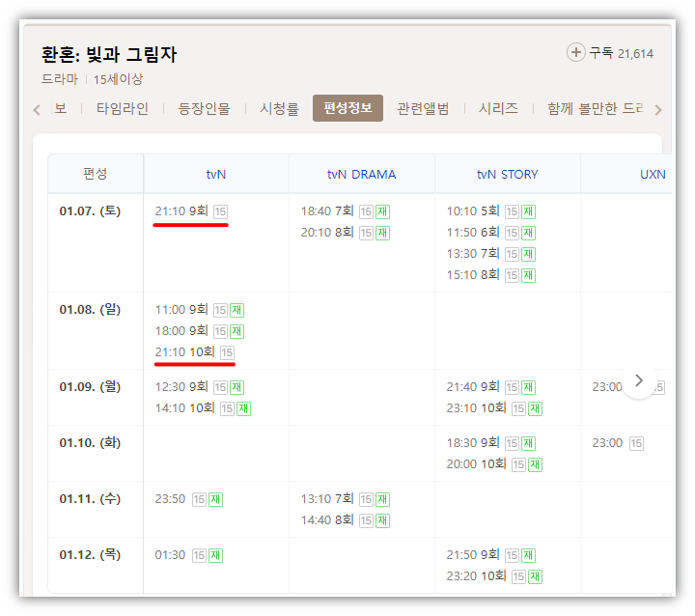This screenshot has height=616, width=695.
Task: Open the 관련앨범 tab
Action: tap(423, 109)
